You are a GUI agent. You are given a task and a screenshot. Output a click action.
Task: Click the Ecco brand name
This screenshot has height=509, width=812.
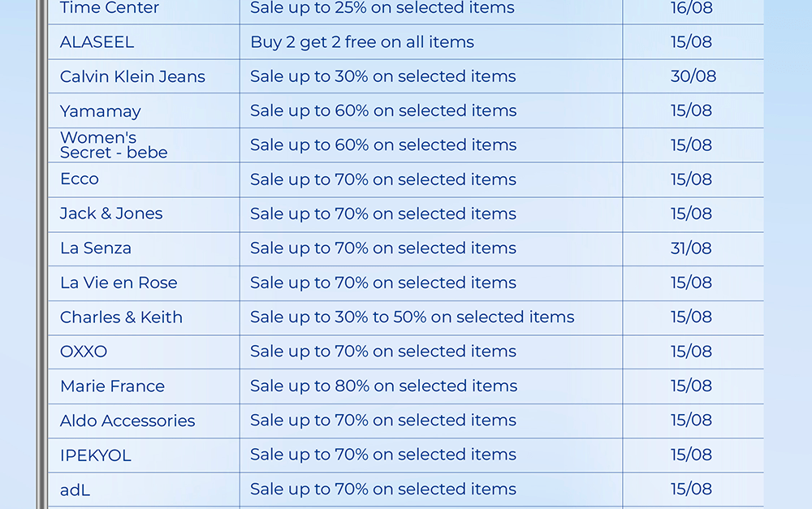(x=80, y=179)
